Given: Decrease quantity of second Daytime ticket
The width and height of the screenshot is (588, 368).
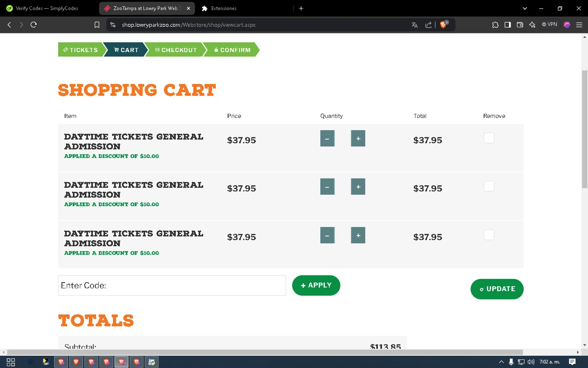Looking at the screenshot, I should click(327, 187).
